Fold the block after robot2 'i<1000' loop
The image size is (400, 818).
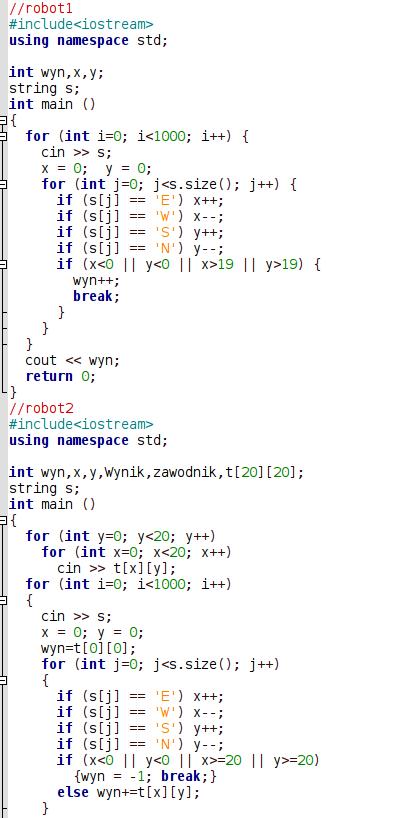point(3,600)
